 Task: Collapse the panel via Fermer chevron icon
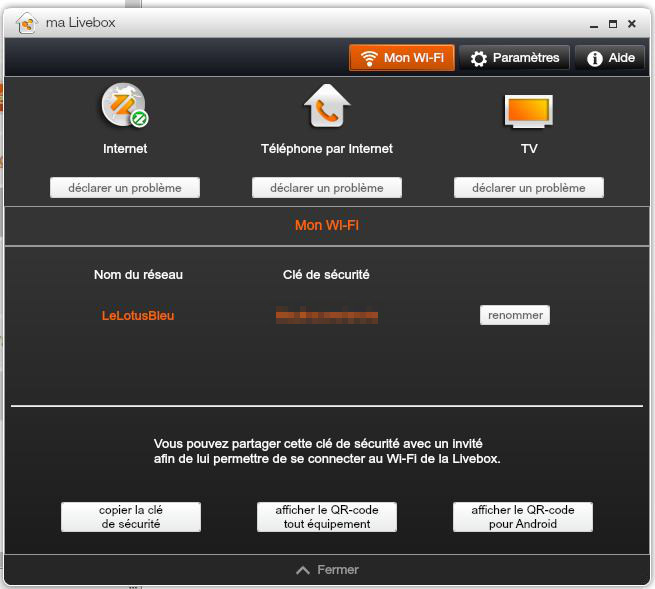pos(303,570)
